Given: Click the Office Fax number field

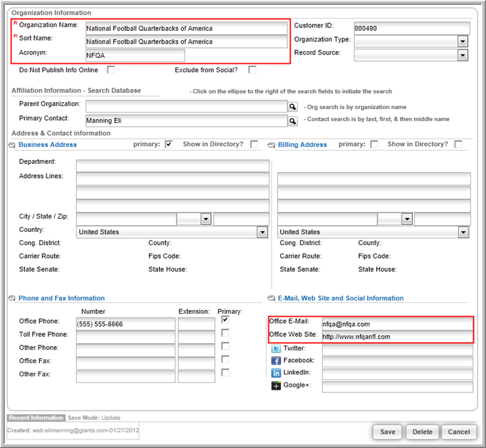Looking at the screenshot, I should click(x=126, y=364).
